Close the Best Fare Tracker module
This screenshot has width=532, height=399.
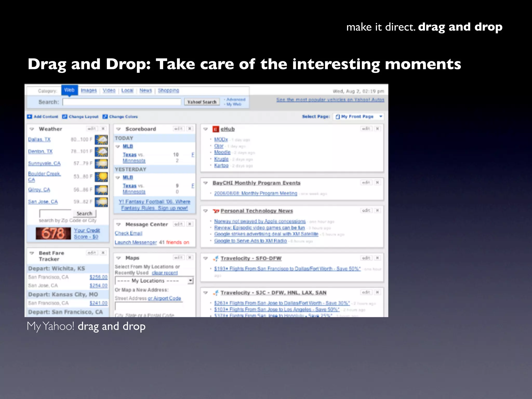click(103, 253)
